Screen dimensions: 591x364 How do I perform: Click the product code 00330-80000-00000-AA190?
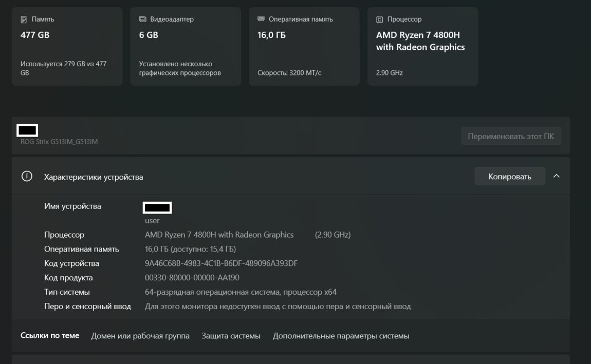192,278
